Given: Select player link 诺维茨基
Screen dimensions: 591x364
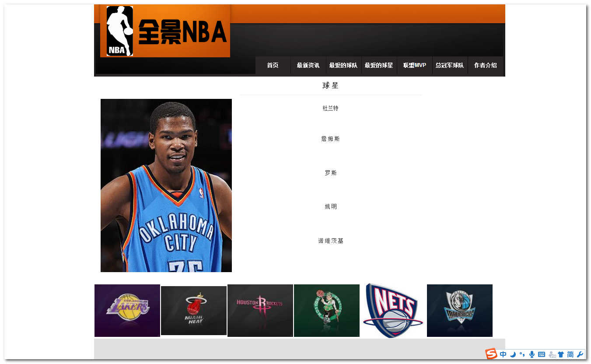Looking at the screenshot, I should click(x=331, y=241).
